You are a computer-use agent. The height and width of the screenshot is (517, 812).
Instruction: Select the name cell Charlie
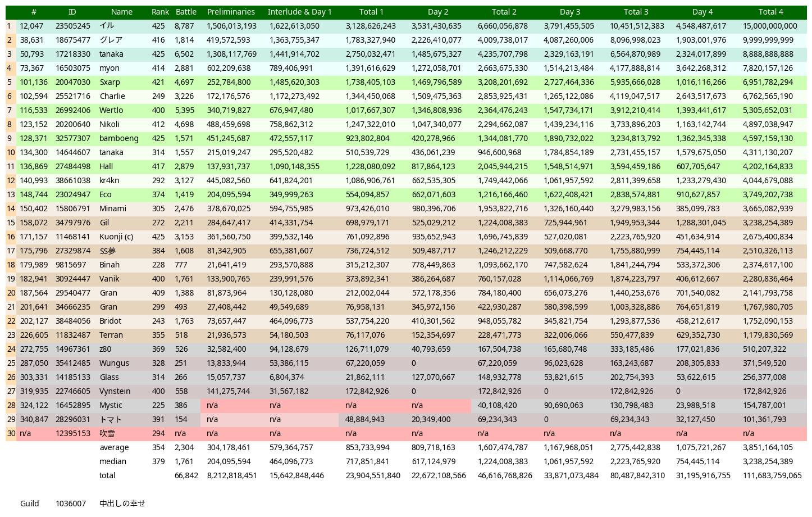(x=112, y=96)
